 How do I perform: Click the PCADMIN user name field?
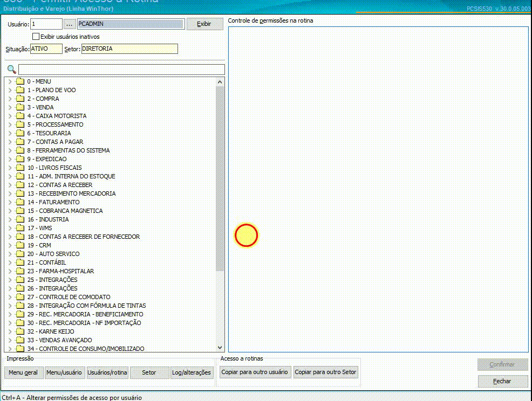pyautogui.click(x=131, y=24)
